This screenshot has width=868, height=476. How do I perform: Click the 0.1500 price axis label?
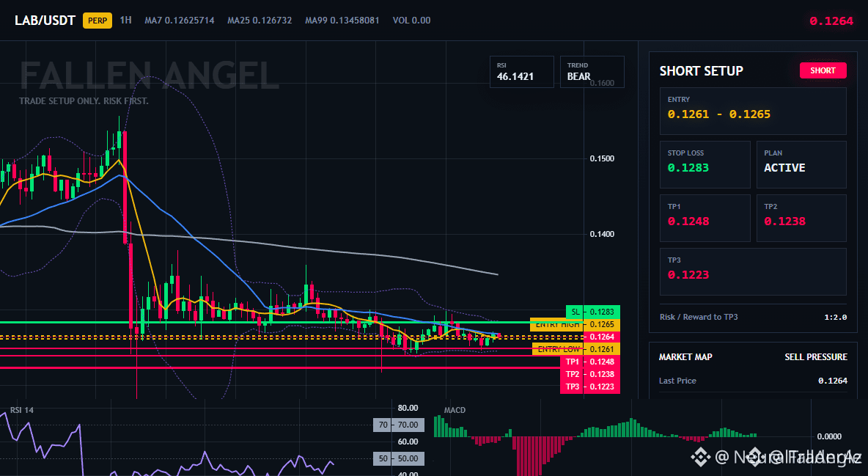602,158
